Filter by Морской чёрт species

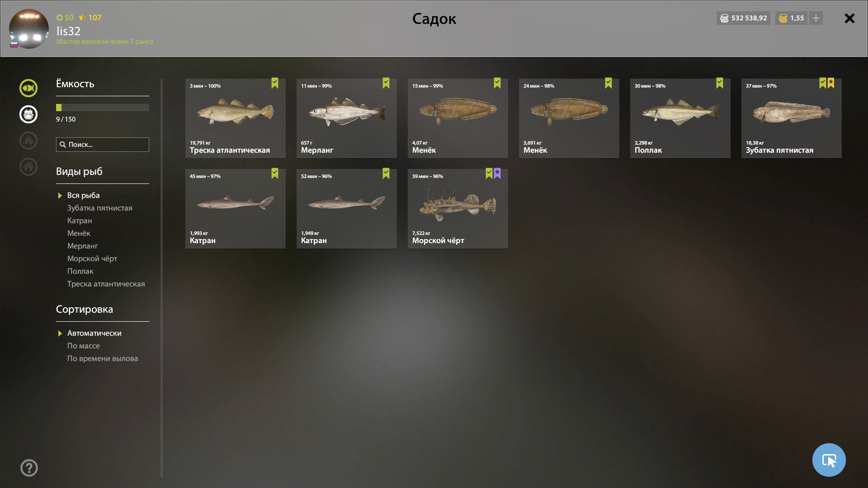point(92,258)
